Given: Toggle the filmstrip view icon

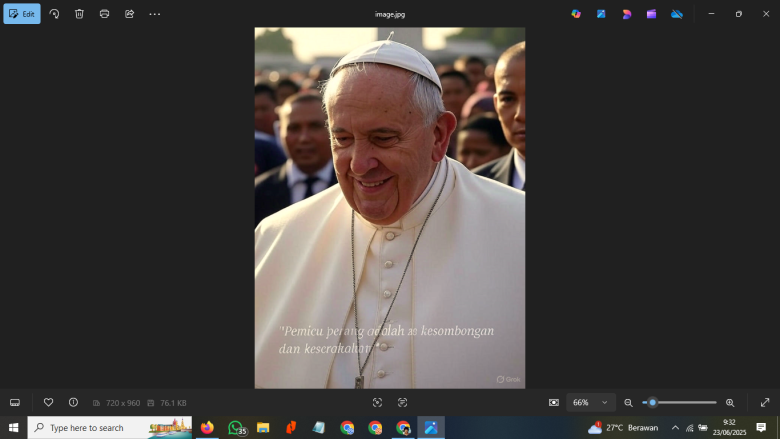Looking at the screenshot, I should [x=15, y=403].
